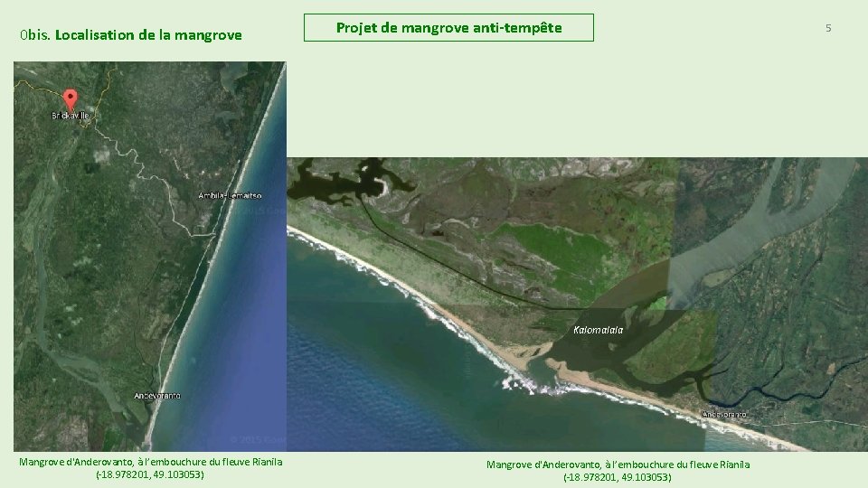868x488 pixels.
Task: Select the caption under the right map
Action: click(x=618, y=471)
